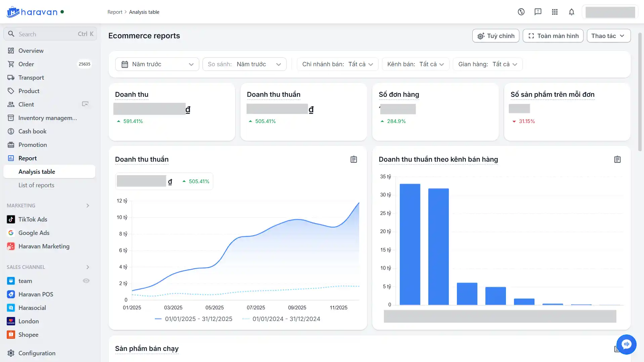Open the chat support bubble
644x362 pixels.
tap(626, 344)
